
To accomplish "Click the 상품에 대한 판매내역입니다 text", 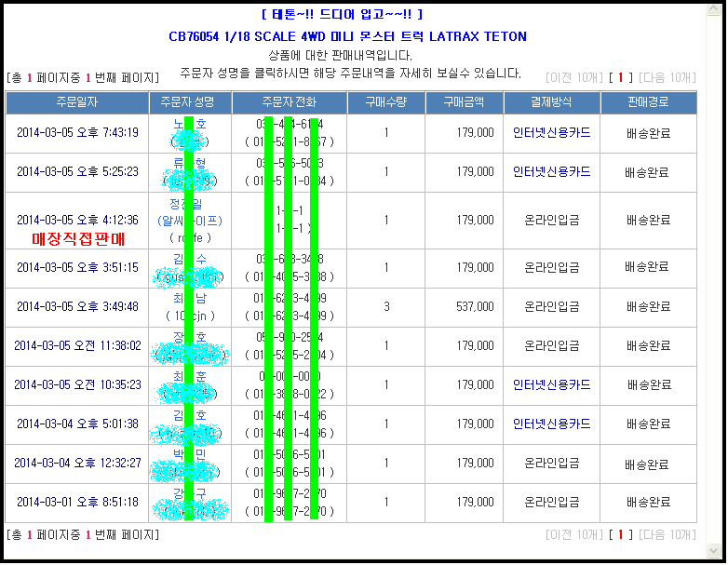I will point(341,56).
